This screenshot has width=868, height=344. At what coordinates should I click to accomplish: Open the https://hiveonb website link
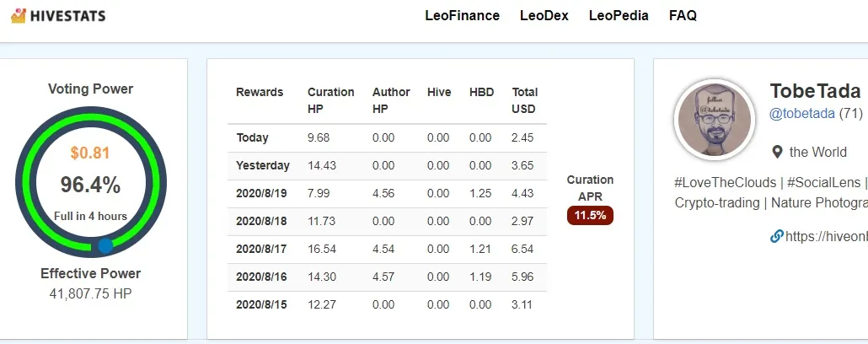coord(827,237)
